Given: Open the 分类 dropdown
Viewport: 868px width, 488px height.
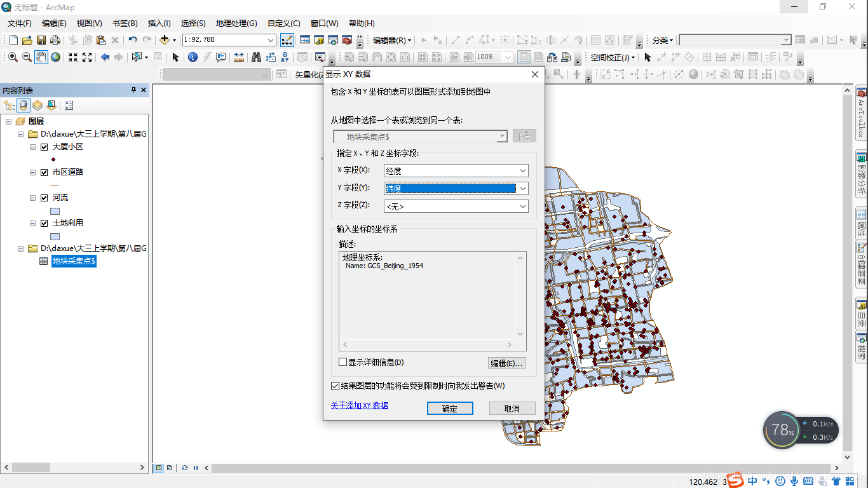Looking at the screenshot, I should [x=663, y=40].
